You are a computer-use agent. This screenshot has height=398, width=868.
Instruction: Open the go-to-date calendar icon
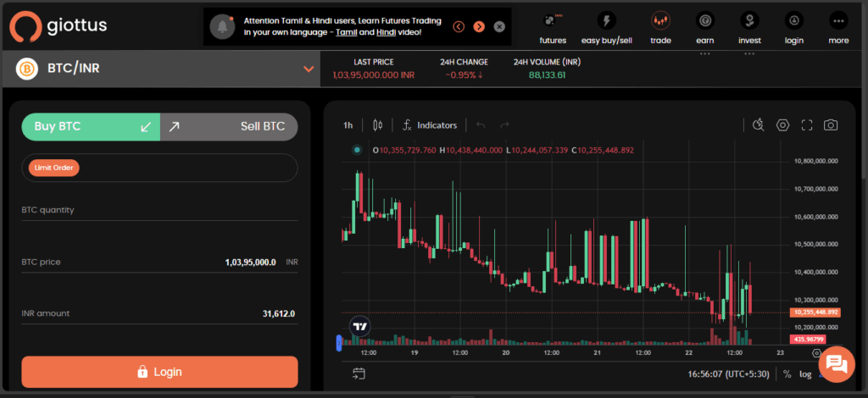tap(359, 373)
